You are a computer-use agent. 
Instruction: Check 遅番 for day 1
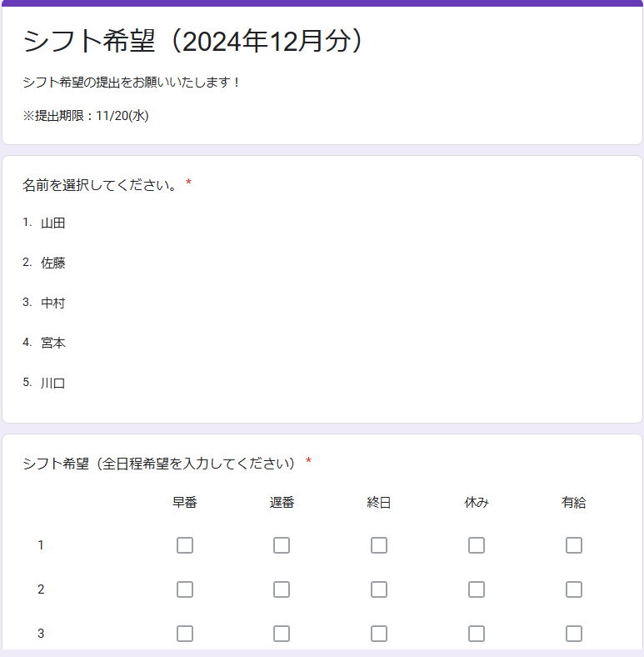point(282,545)
